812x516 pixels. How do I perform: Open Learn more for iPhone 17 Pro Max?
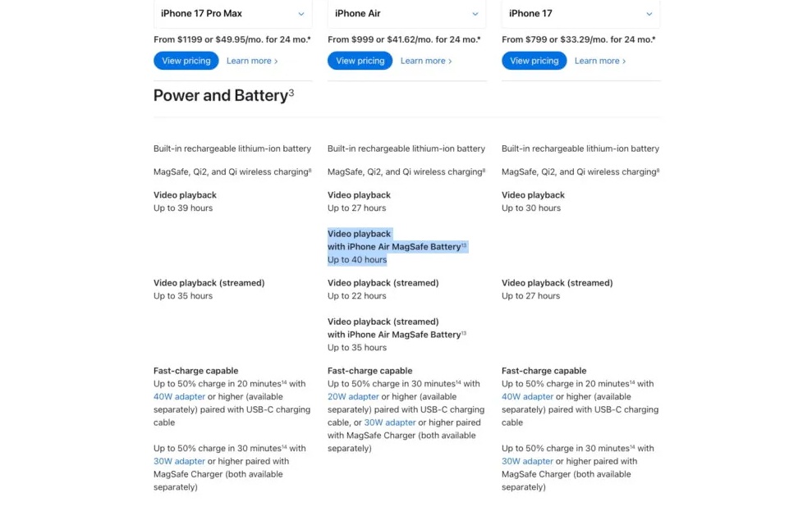252,61
